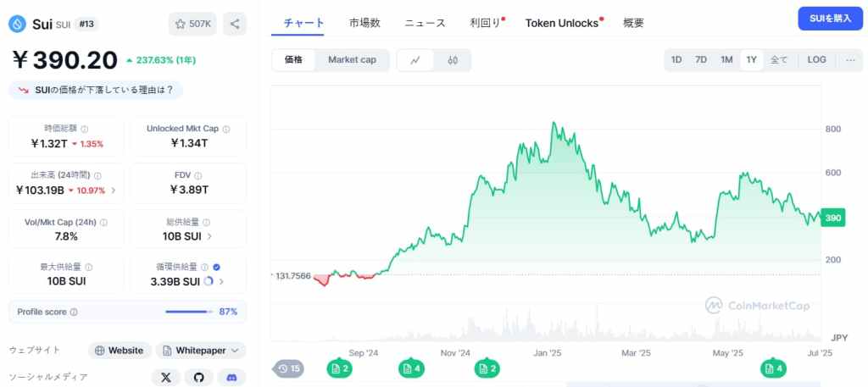Expand the 10B SUI total supply chevron
The image size is (868, 387).
point(210,236)
